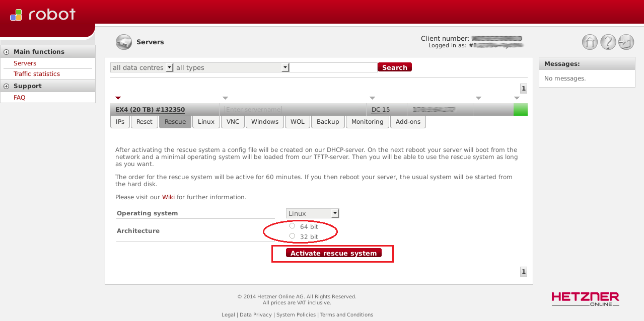Switch to the Monitoring tab

coord(368,122)
